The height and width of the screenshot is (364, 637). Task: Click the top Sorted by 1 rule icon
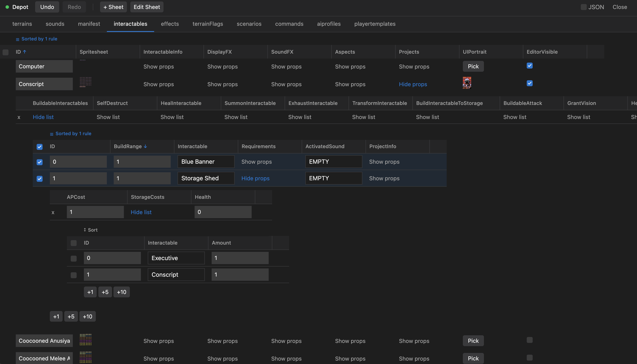pyautogui.click(x=17, y=39)
